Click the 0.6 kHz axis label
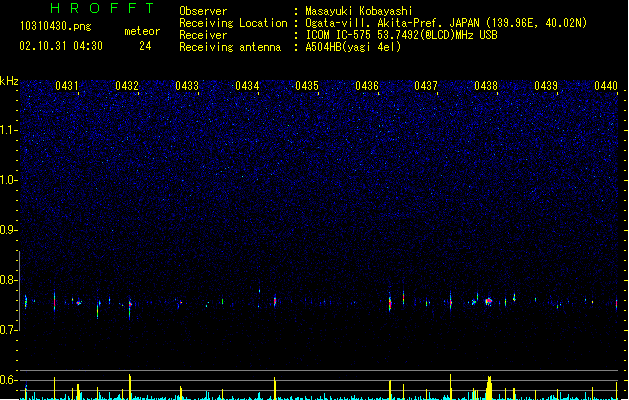Screen dimensions: 629x400 point(9,380)
